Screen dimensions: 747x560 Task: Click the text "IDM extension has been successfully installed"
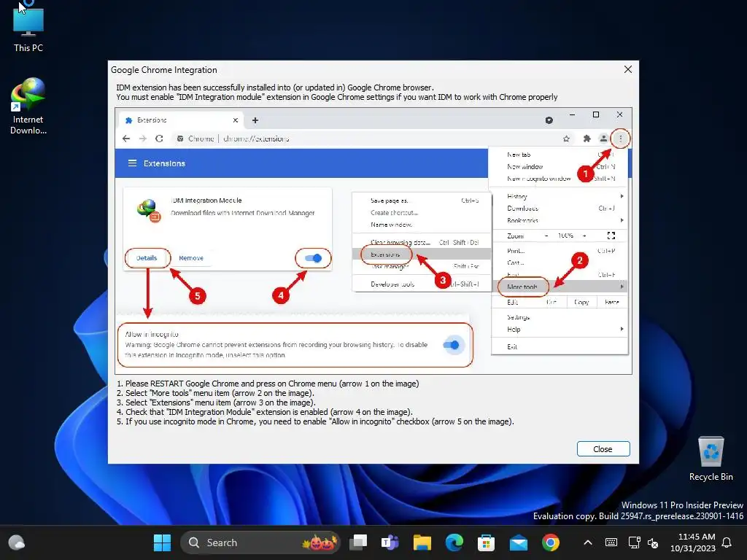tap(275, 87)
